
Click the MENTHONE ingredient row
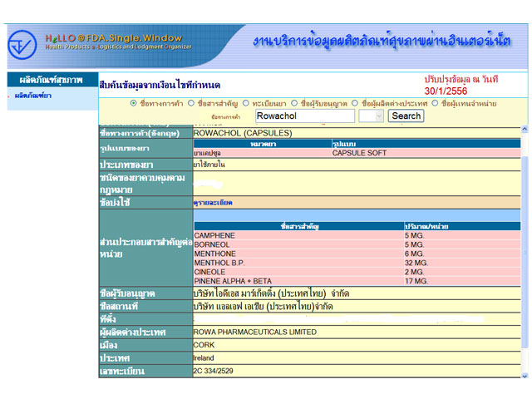pyautogui.click(x=357, y=254)
